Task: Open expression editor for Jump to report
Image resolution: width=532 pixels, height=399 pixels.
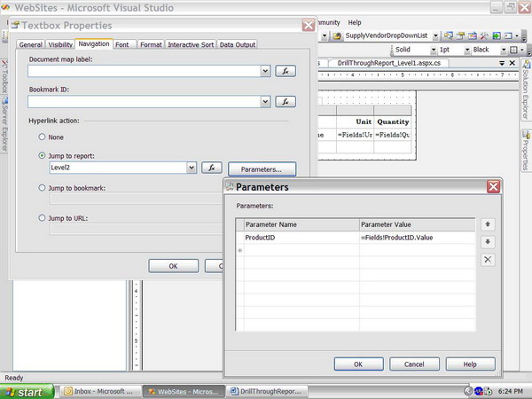Action: (212, 168)
